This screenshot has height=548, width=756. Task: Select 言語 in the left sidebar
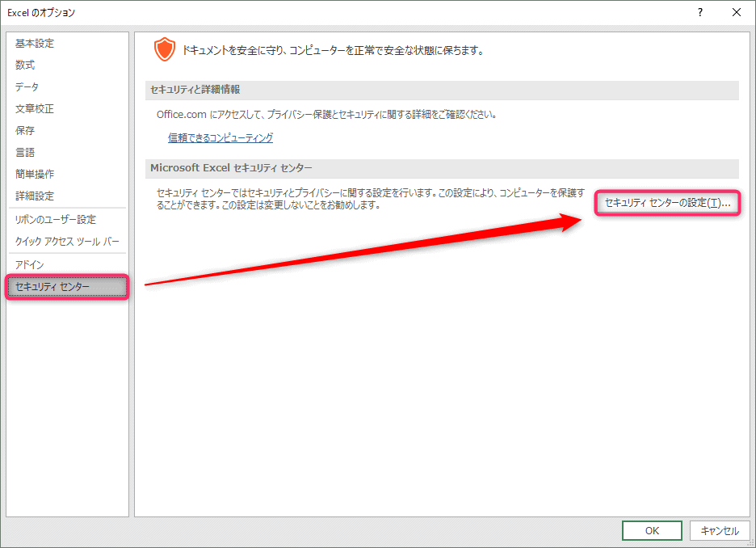[x=25, y=153]
